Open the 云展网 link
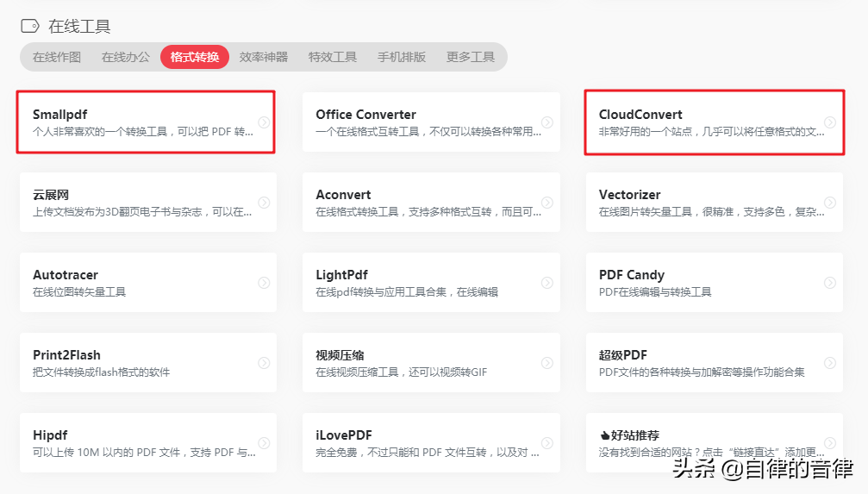868x494 pixels. coord(51,195)
